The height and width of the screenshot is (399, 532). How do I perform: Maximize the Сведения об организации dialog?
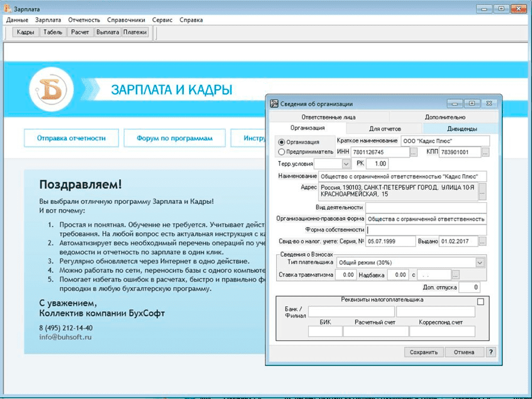[x=472, y=103]
